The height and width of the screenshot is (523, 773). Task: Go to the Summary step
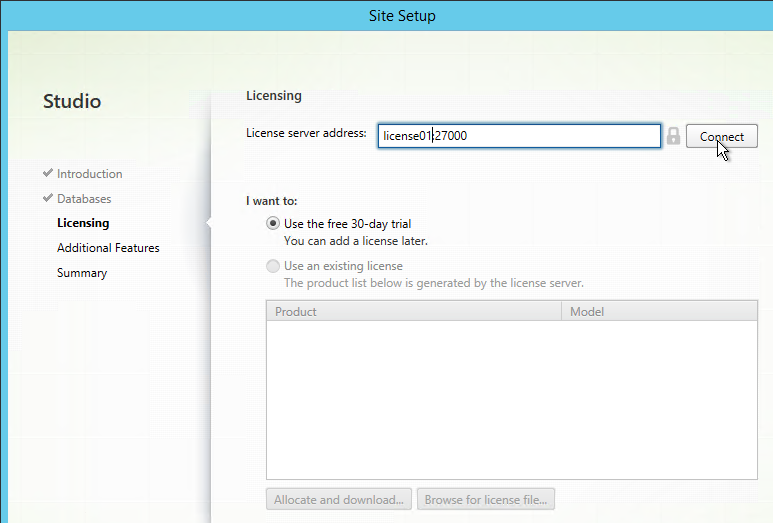pyautogui.click(x=82, y=273)
